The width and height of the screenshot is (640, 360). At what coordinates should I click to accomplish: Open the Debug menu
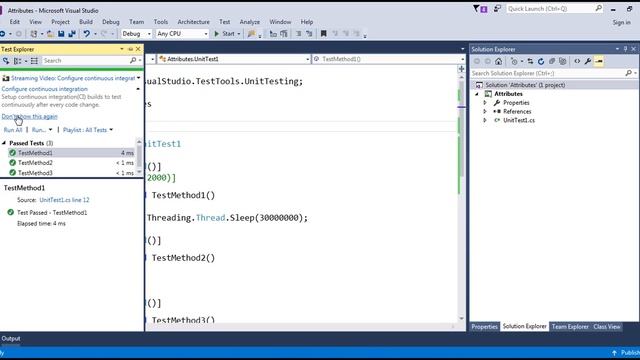[x=111, y=22]
